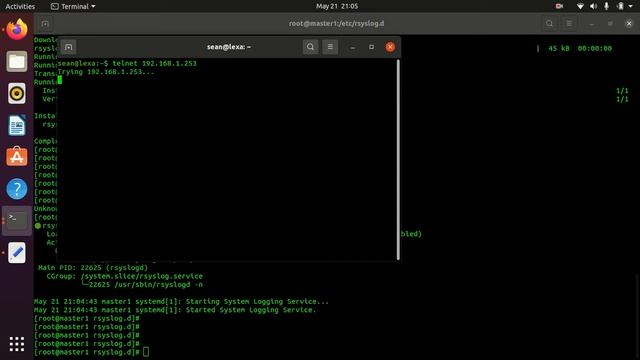
Task: Click the 'Main PID: 22625 (rsyslogd)' line
Action: click(93, 268)
